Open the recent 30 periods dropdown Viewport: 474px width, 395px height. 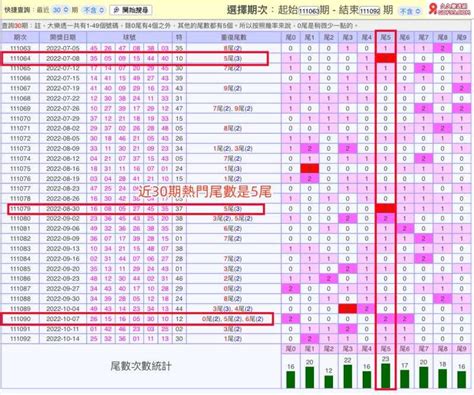point(60,10)
